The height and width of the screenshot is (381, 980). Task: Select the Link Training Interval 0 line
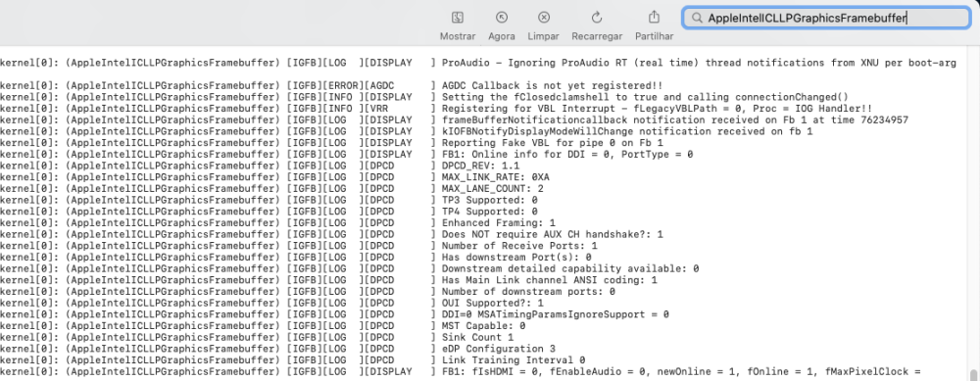(x=293, y=359)
